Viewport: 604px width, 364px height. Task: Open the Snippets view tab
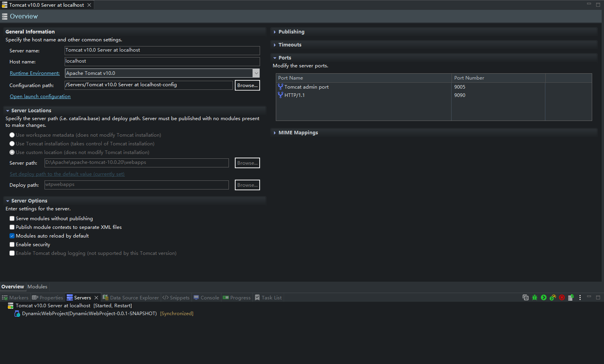176,297
